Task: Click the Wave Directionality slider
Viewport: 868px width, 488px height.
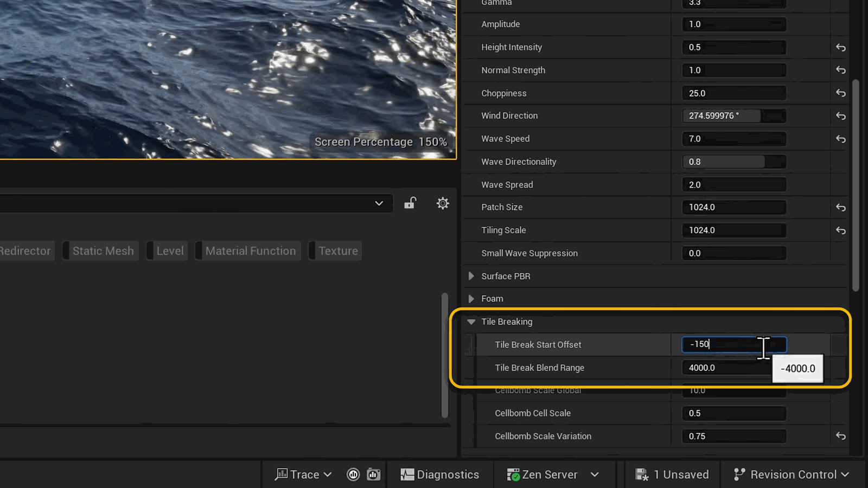Action: coord(734,162)
